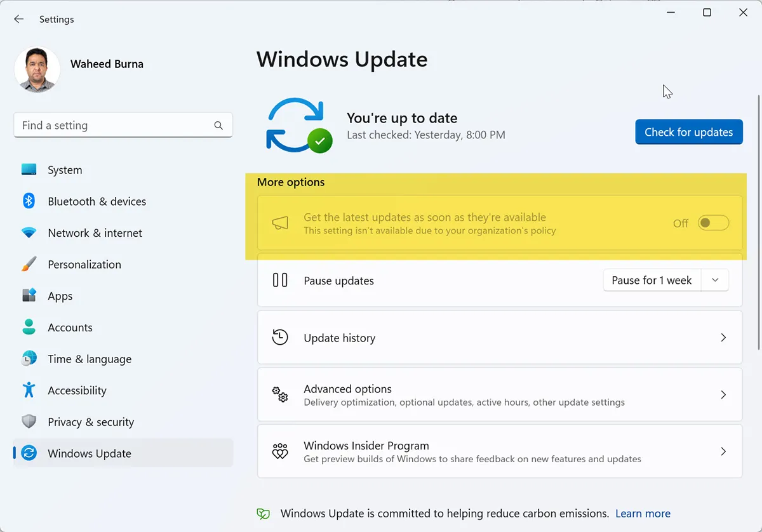Click the Time & language globe icon
Image resolution: width=762 pixels, height=532 pixels.
click(x=29, y=359)
